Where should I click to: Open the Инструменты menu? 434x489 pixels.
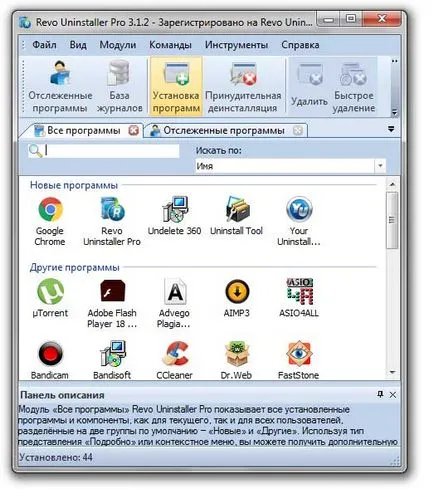(236, 45)
